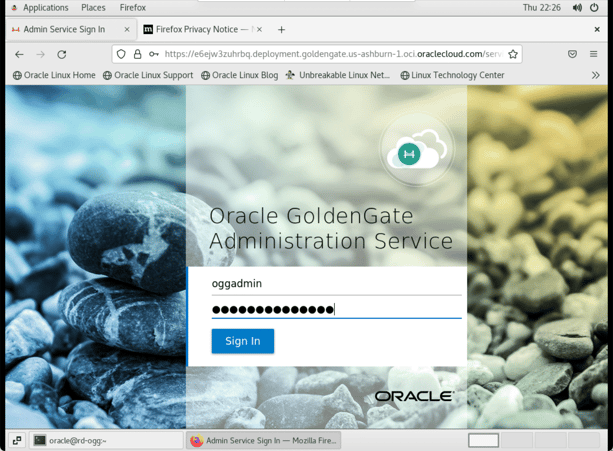Open the power menu icon
Screen dimensions: 613x451
click(x=595, y=8)
